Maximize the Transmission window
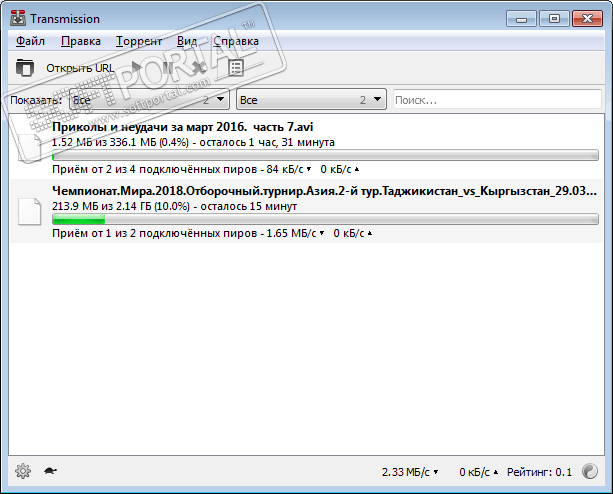Viewport: 613px width, 494px height. (x=554, y=19)
